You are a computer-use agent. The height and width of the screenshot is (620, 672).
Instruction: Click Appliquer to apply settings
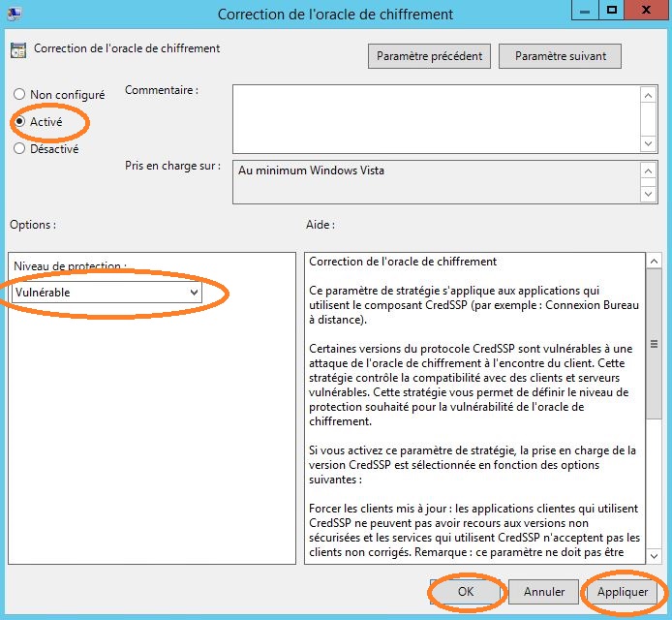pos(622,591)
